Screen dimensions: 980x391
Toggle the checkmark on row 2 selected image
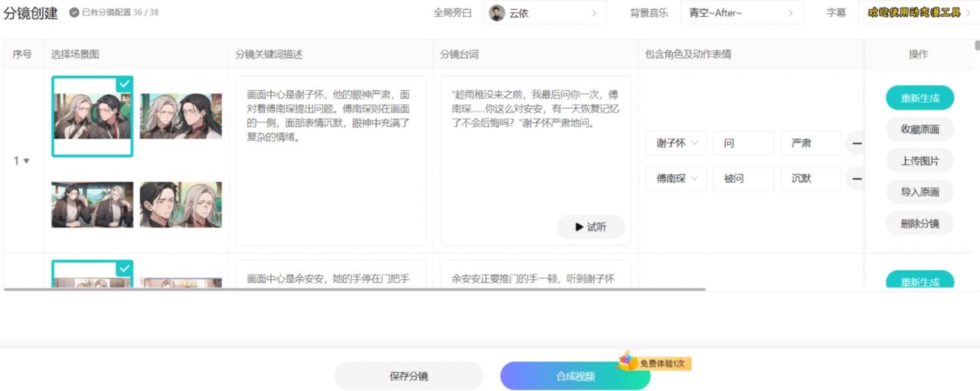124,268
